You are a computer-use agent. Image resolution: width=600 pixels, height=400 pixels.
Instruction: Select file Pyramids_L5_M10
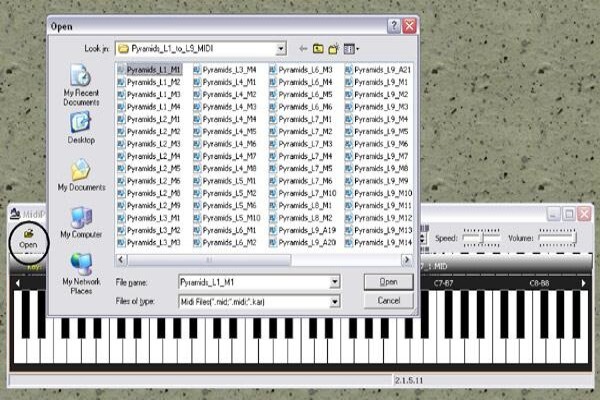pyautogui.click(x=227, y=218)
